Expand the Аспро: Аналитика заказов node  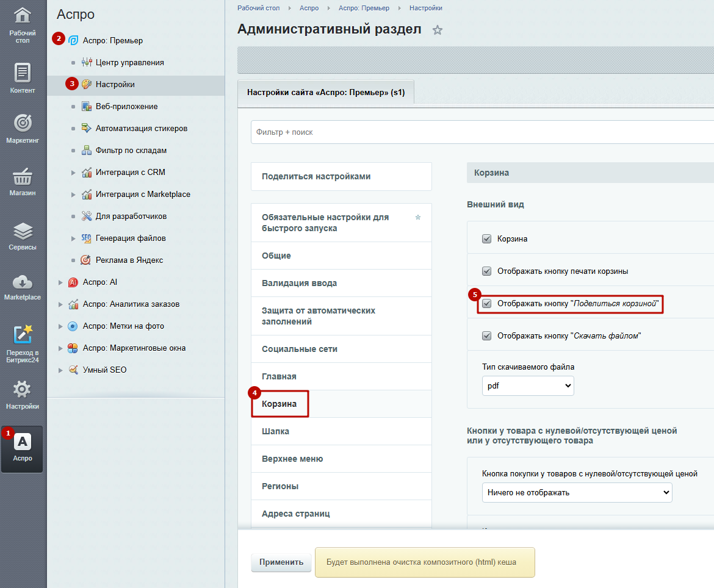click(60, 304)
